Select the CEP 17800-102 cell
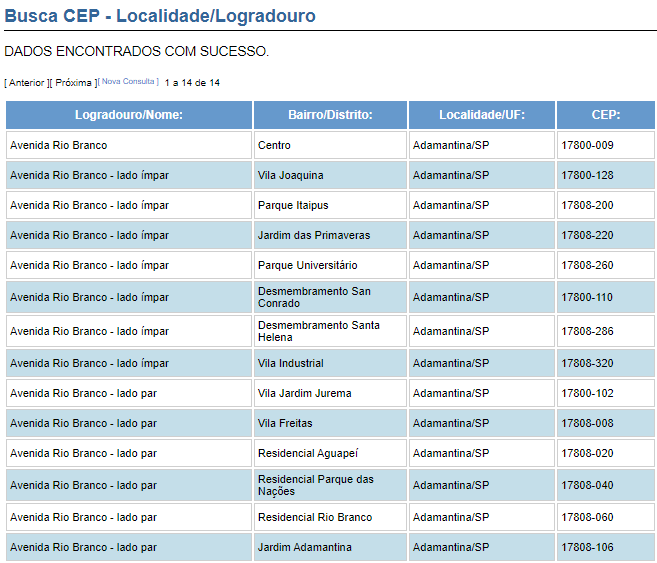This screenshot has width=657, height=563. (606, 393)
